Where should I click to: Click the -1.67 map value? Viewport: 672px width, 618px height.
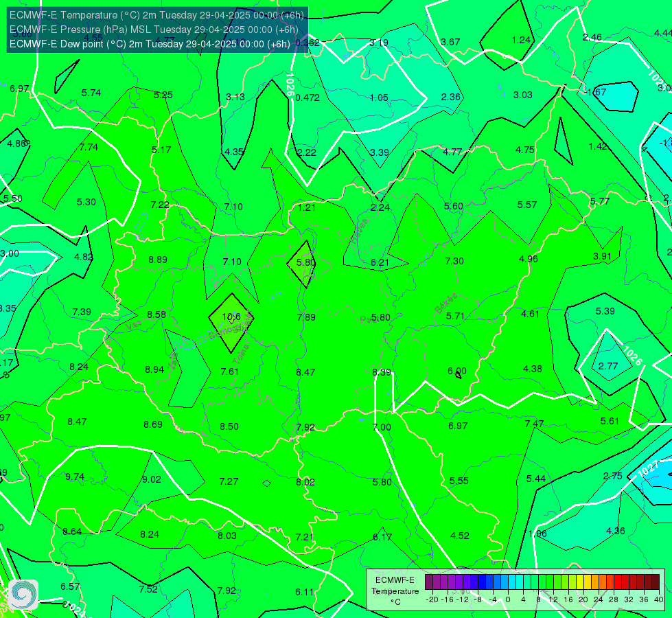pos(595,92)
